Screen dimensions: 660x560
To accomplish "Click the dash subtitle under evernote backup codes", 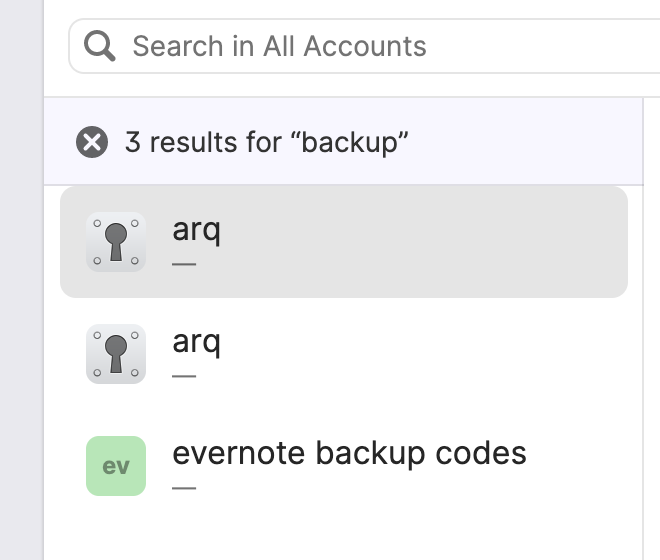I will [x=184, y=489].
